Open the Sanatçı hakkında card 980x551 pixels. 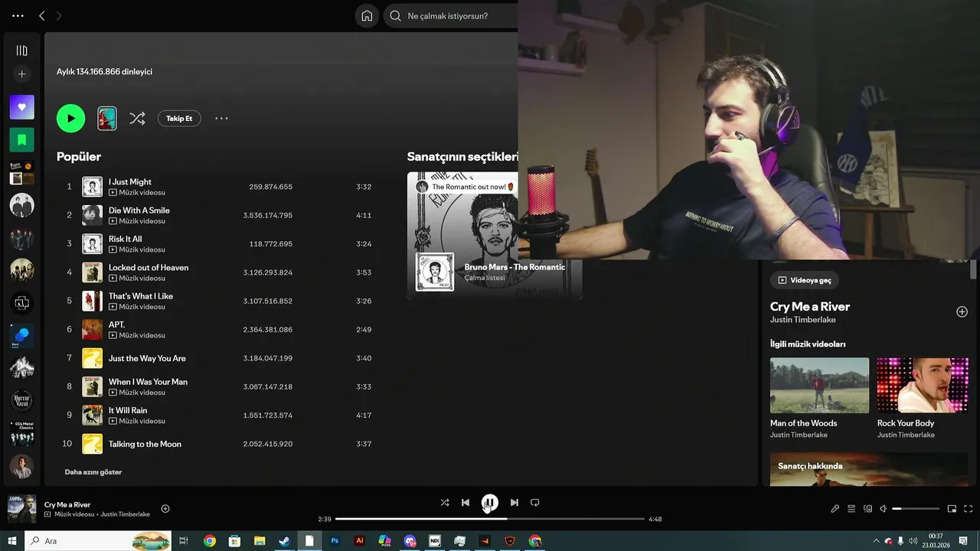(x=869, y=469)
